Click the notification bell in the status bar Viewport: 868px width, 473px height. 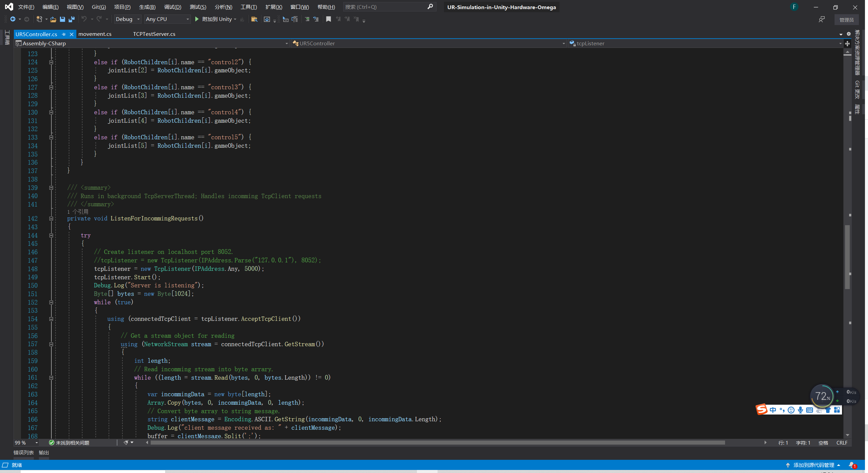pos(851,465)
